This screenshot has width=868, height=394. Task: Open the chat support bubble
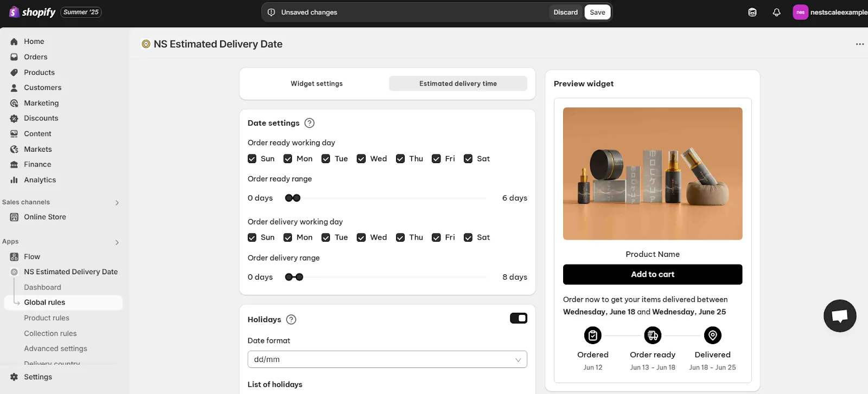point(840,315)
